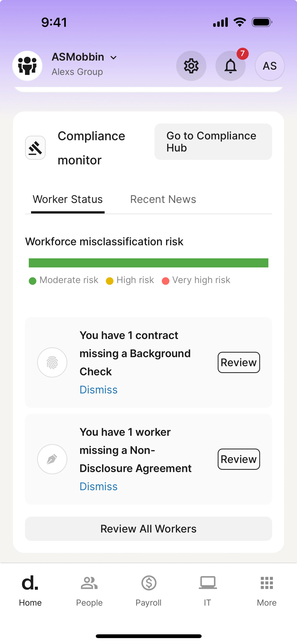Open notifications bell with 7 badge
Screen dimensions: 297x644
coord(230,66)
